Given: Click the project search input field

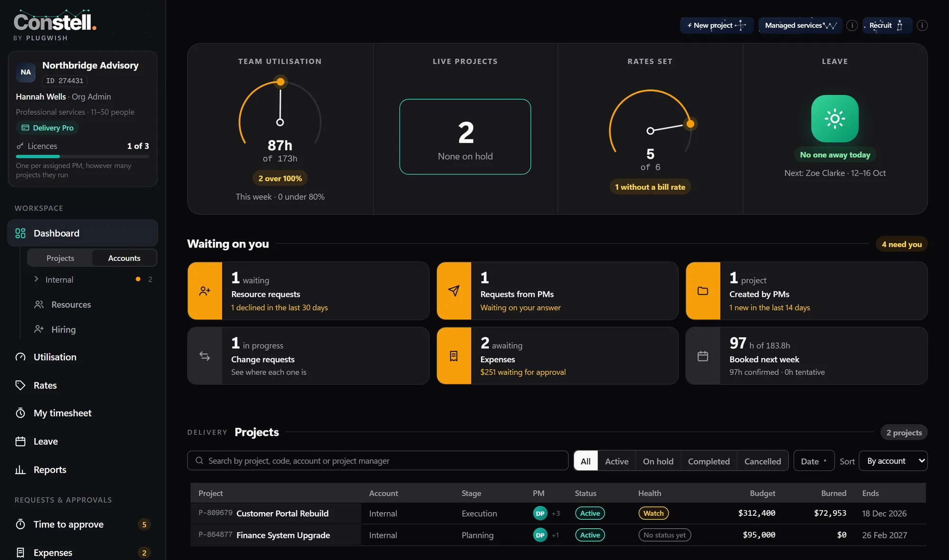Looking at the screenshot, I should [x=378, y=461].
